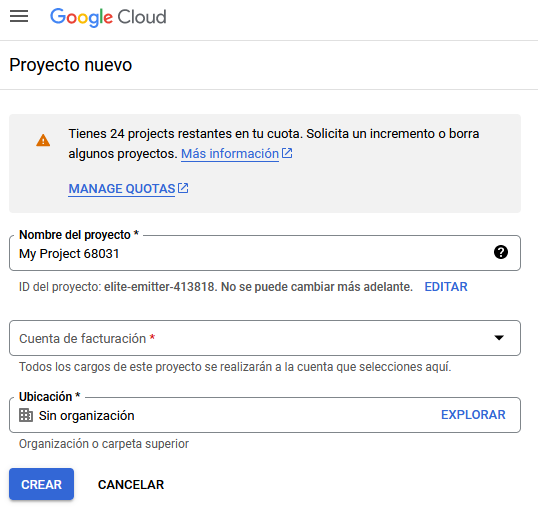Click EXPLORAR to browse locations
Image resolution: width=538 pixels, height=531 pixels.
tap(473, 415)
